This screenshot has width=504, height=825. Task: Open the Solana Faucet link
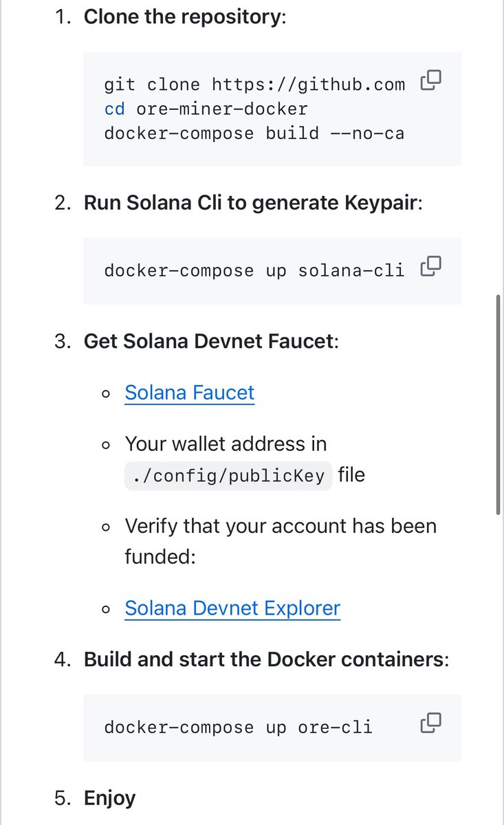(189, 393)
